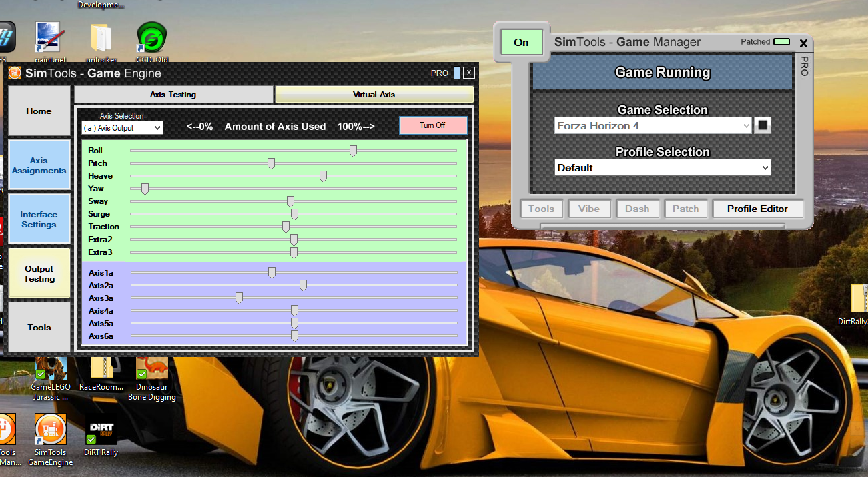
Task: Click the Roll slider handle
Action: pyautogui.click(x=353, y=151)
